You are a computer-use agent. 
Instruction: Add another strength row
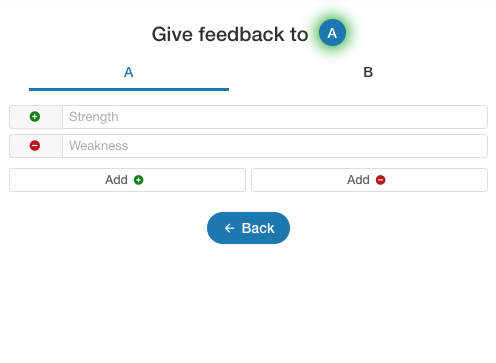127,180
